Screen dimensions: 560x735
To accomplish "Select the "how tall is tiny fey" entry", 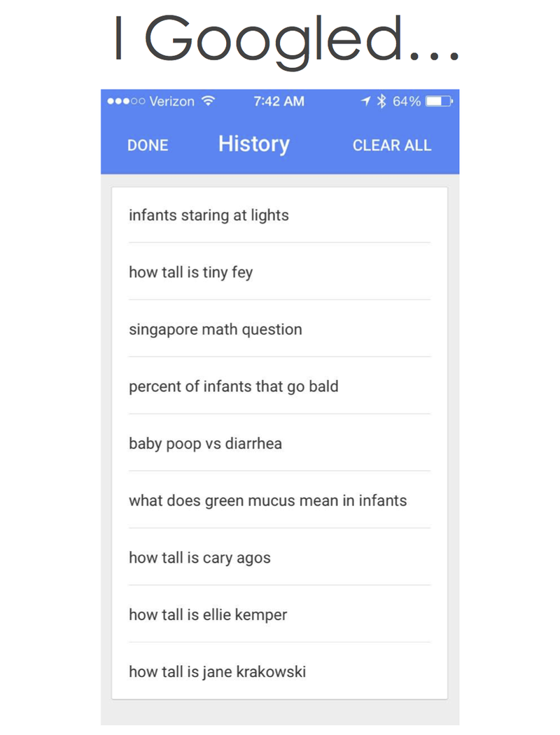I will click(x=190, y=272).
